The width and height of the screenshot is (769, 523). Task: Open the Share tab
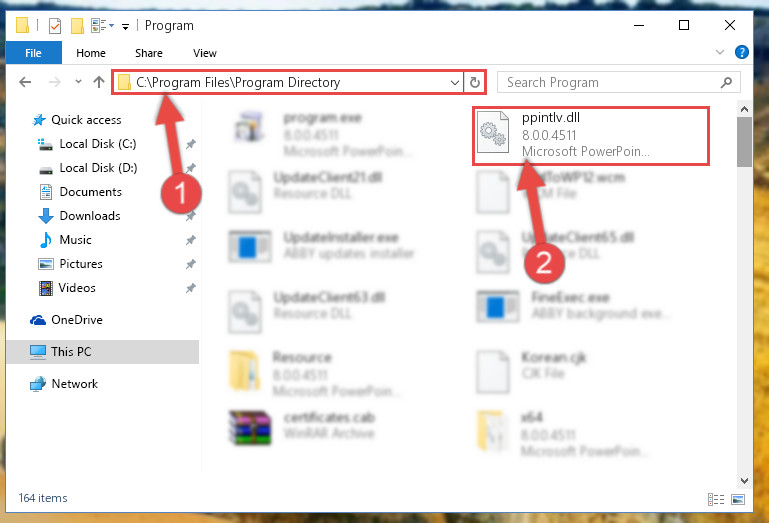pos(149,53)
